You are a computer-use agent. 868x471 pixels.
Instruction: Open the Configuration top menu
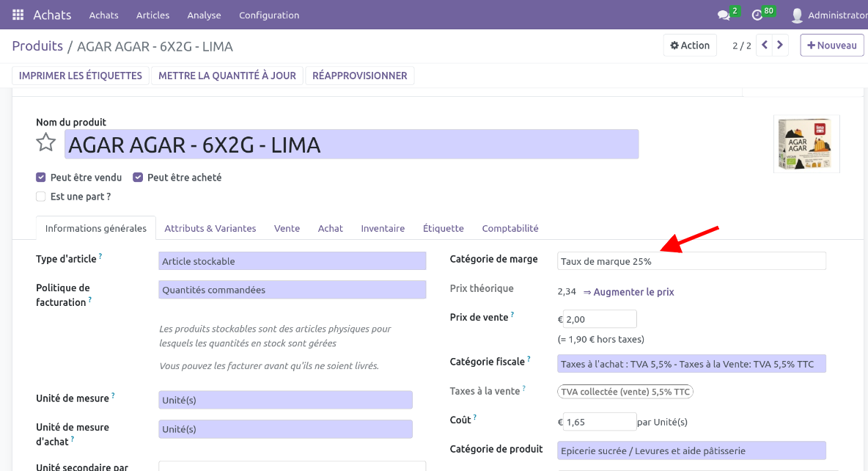click(269, 15)
